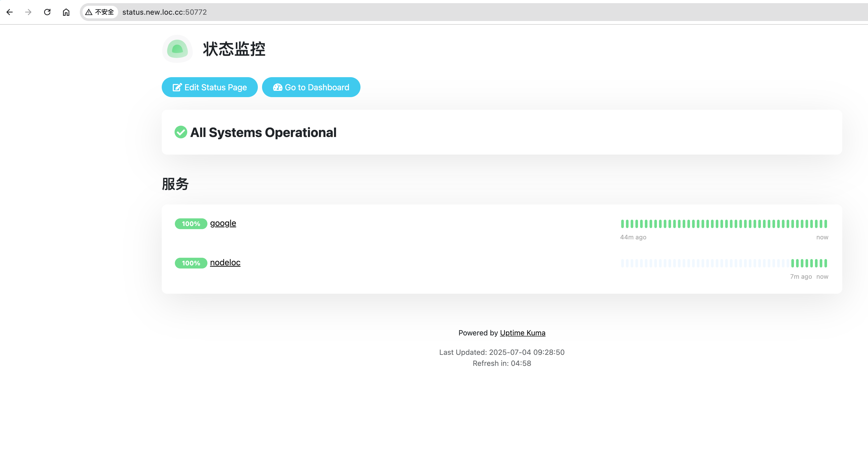868x474 pixels.
Task: Select the 44m ago label
Action: (633, 237)
